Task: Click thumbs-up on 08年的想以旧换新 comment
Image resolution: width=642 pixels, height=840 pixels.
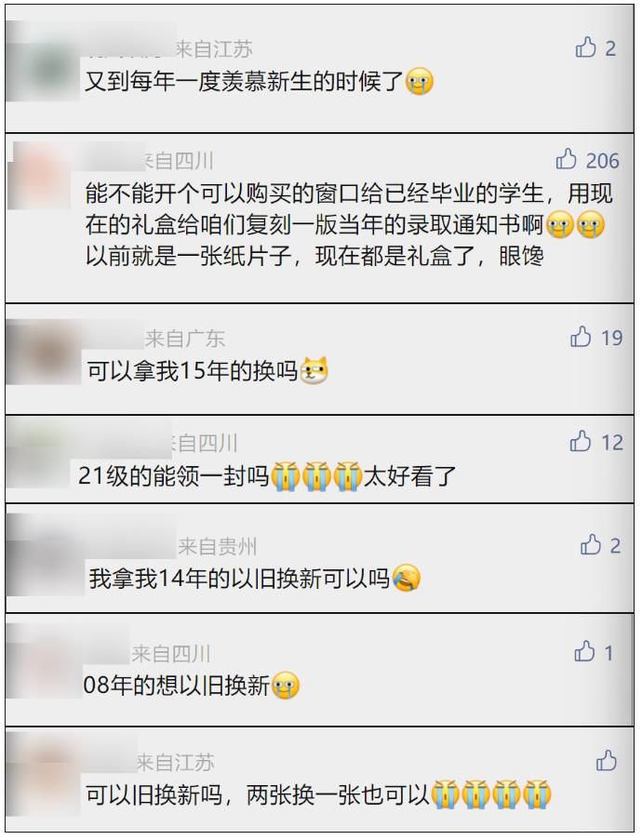Action: [584, 651]
